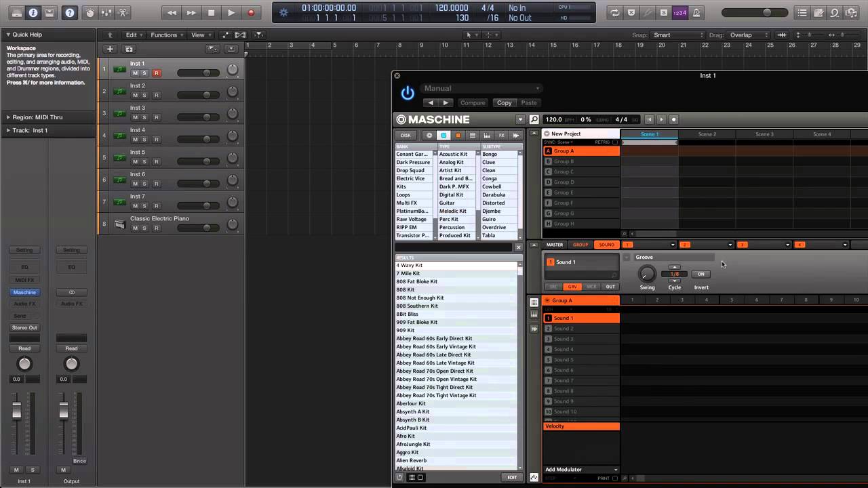
Task: Expand the Track: Inst 1 section
Action: (x=7, y=130)
